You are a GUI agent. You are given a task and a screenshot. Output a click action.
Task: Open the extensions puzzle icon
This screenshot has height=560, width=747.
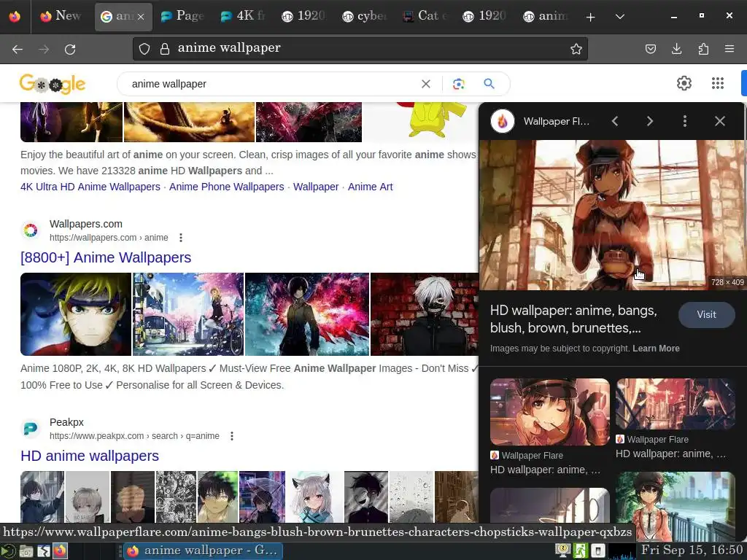pyautogui.click(x=703, y=49)
